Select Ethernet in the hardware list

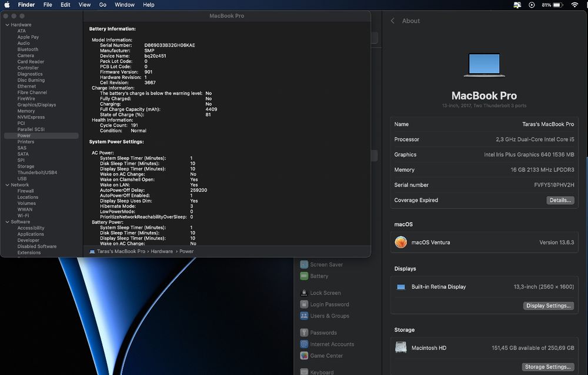click(26, 87)
